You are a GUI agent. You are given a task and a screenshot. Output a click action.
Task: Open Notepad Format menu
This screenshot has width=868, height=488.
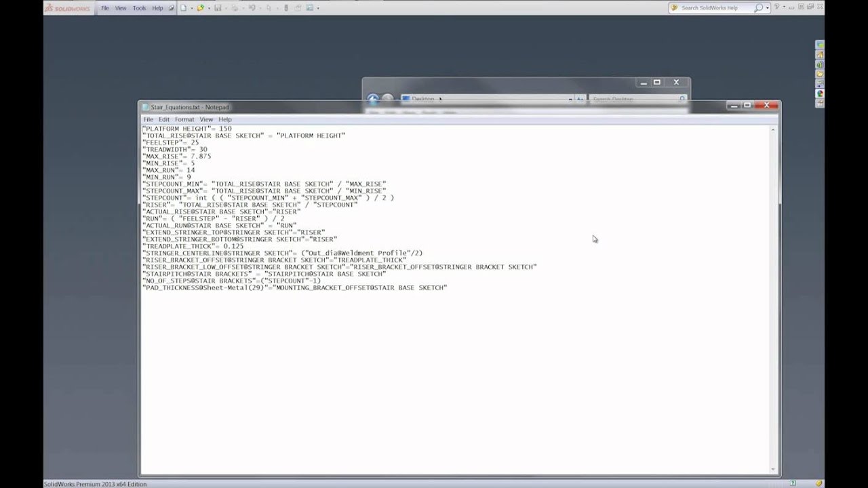coord(184,119)
